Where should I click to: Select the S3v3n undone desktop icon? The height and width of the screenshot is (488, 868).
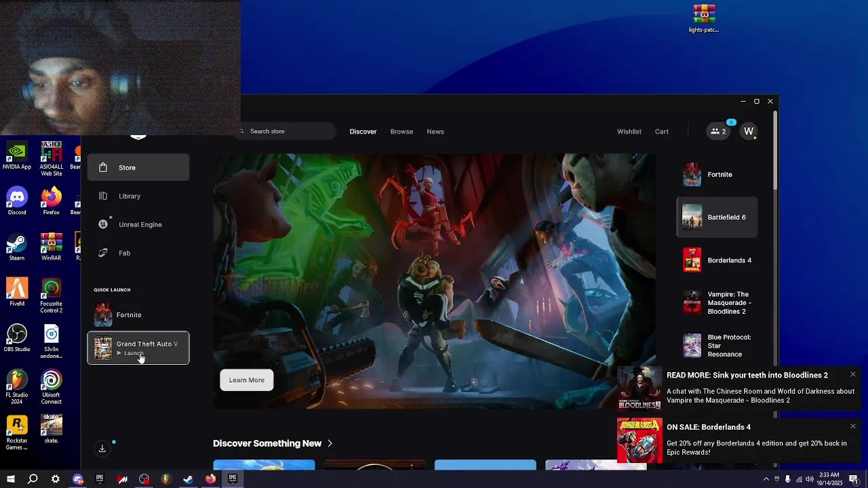[52, 342]
